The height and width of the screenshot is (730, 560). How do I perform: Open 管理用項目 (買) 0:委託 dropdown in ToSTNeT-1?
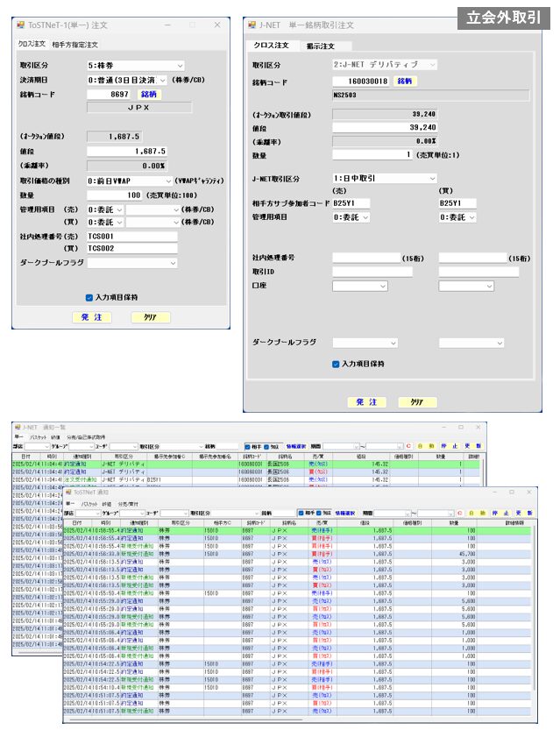click(105, 223)
